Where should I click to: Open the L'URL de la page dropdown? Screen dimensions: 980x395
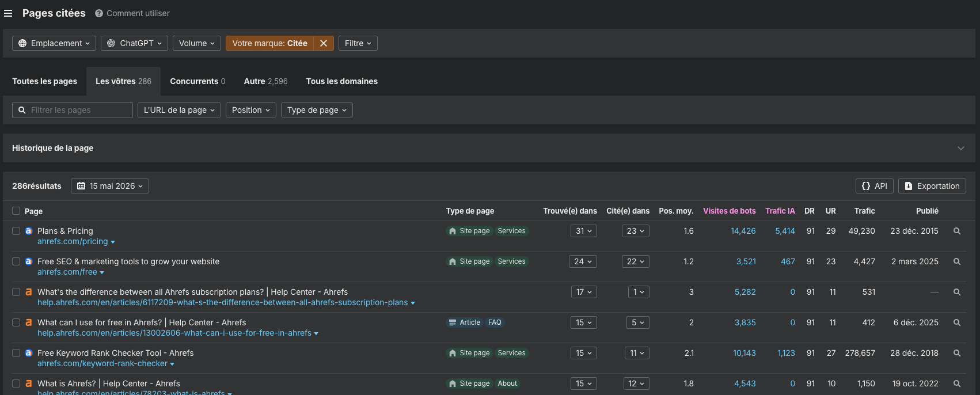(179, 110)
